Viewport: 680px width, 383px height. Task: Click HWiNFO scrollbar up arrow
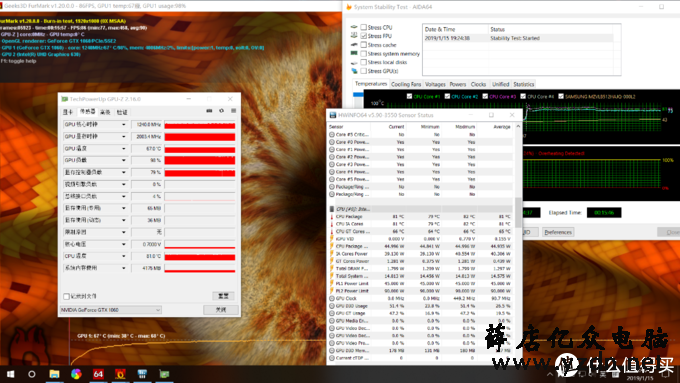(518, 127)
